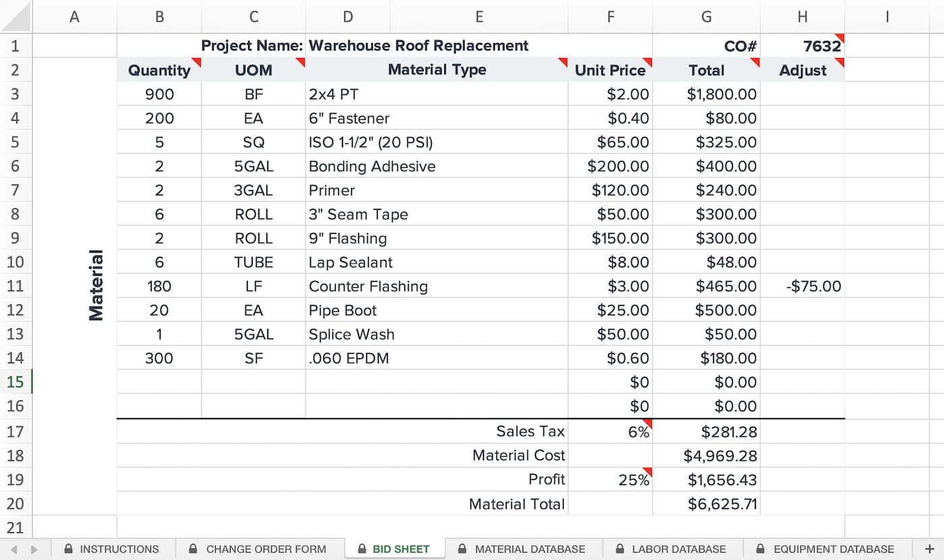Select the Bonding Adhesive material cell
This screenshot has width=944, height=560.
[436, 166]
